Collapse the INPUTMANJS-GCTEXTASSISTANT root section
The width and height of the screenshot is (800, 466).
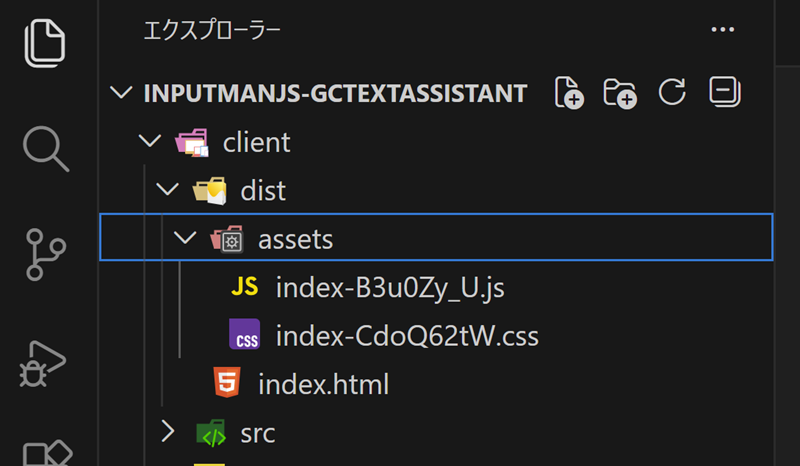tap(121, 93)
